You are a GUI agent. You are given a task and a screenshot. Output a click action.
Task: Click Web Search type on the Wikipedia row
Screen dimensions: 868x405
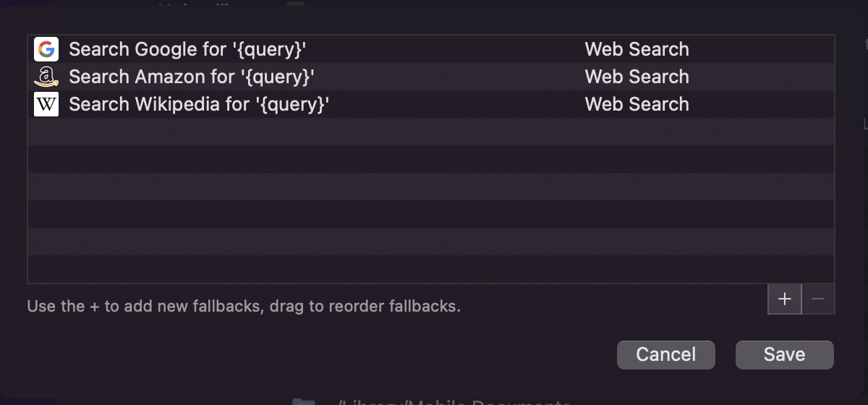637,104
